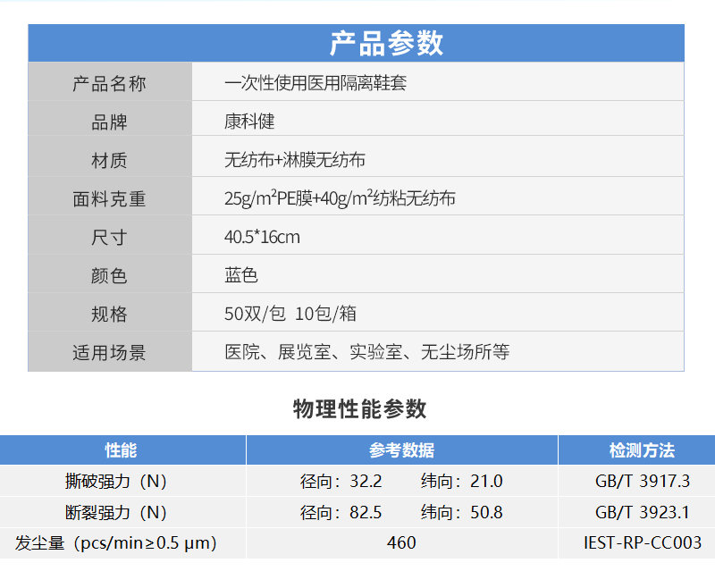This screenshot has width=715, height=588.
Task: Select the 适用场景 label cell
Action: pos(109,352)
